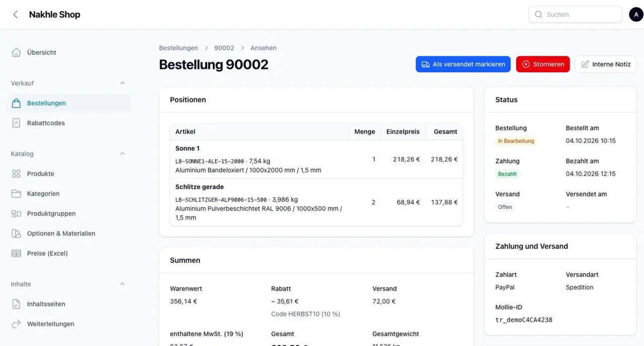
Task: Open Produktgruppen in the sidebar
Action: tap(68, 214)
